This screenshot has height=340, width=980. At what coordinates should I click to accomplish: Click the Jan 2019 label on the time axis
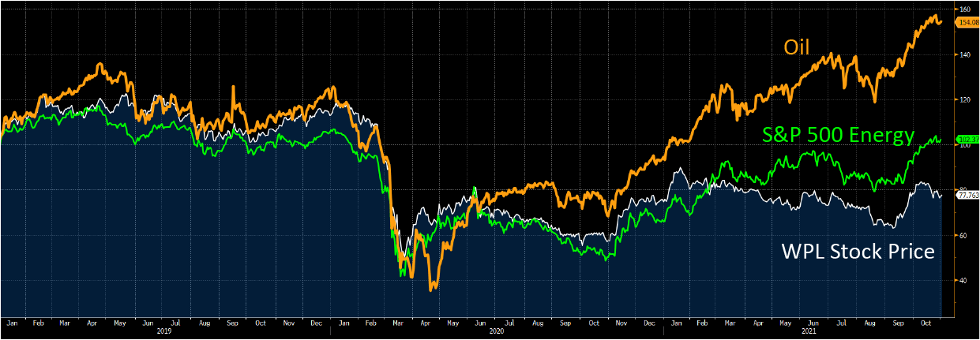13,323
